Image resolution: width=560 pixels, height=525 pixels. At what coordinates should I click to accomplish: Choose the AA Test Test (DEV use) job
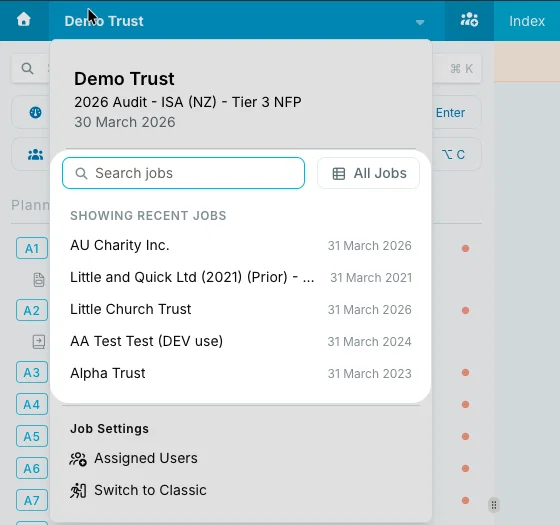click(241, 341)
